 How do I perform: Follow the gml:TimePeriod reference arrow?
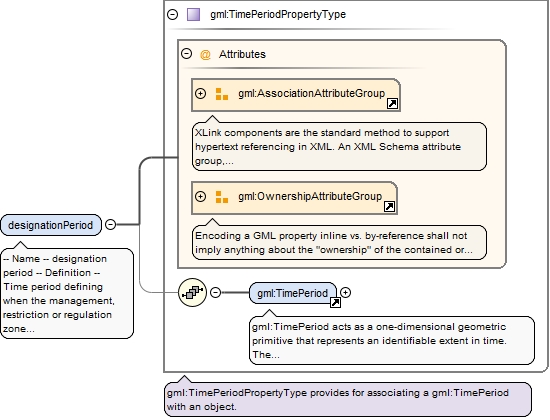point(335,302)
